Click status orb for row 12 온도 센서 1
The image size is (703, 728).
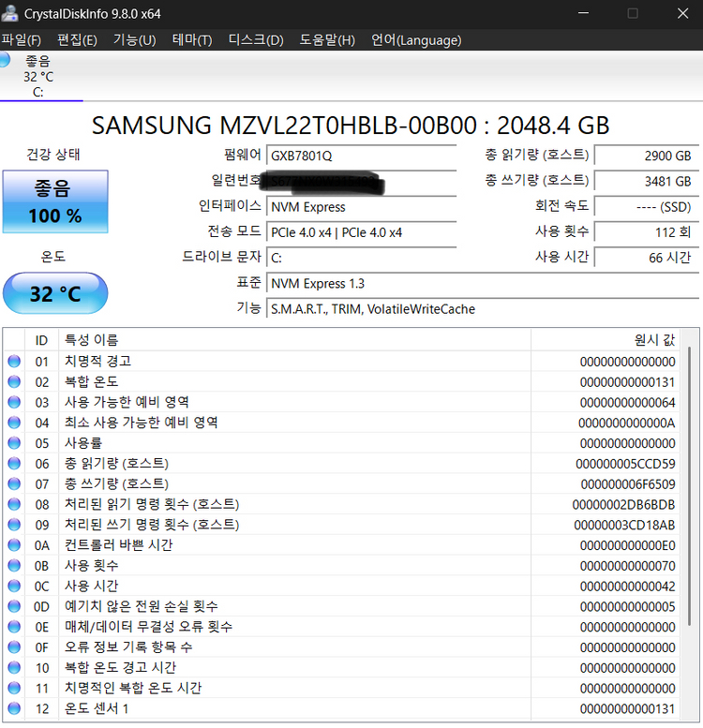tap(14, 708)
